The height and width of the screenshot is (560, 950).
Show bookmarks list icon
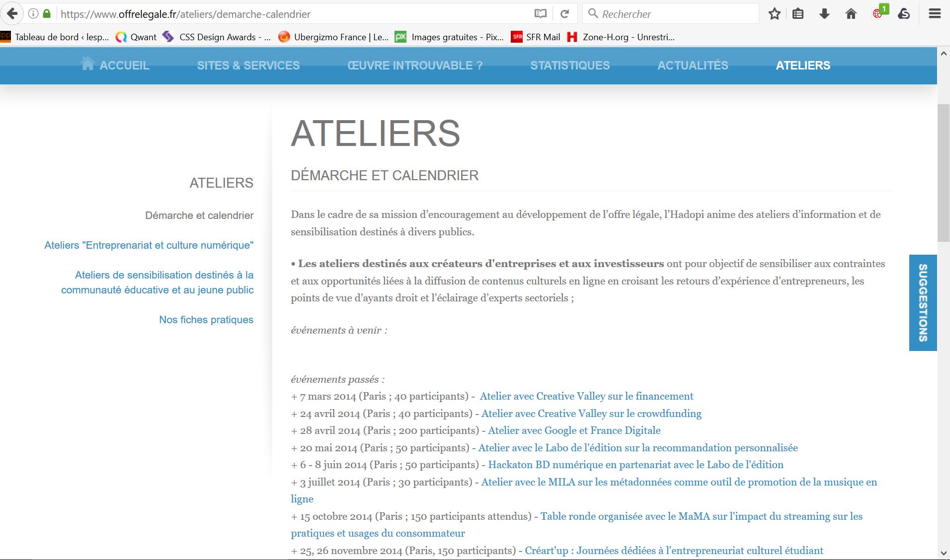tap(798, 14)
